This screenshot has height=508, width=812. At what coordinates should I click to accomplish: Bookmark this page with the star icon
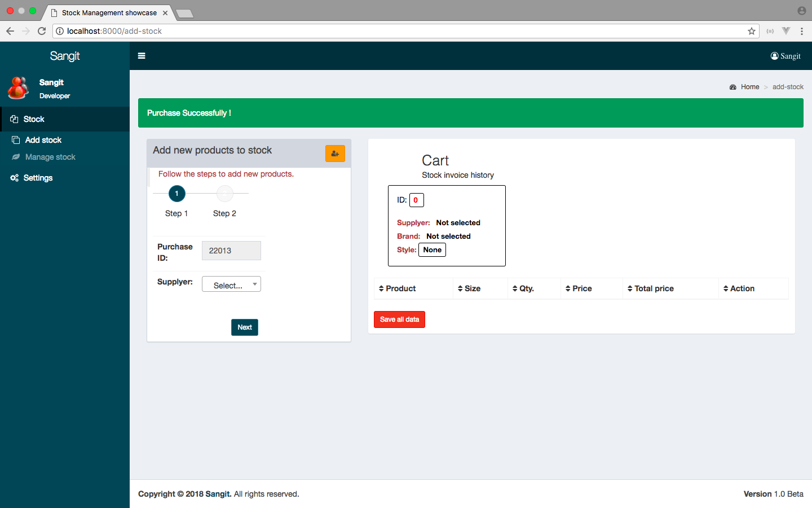pyautogui.click(x=751, y=31)
